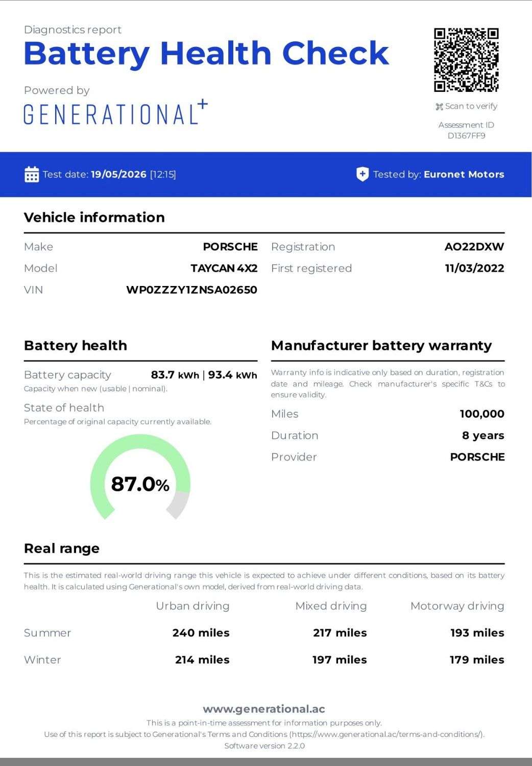Click the Battery health heading
This screenshot has height=766, width=532.
[76, 346]
